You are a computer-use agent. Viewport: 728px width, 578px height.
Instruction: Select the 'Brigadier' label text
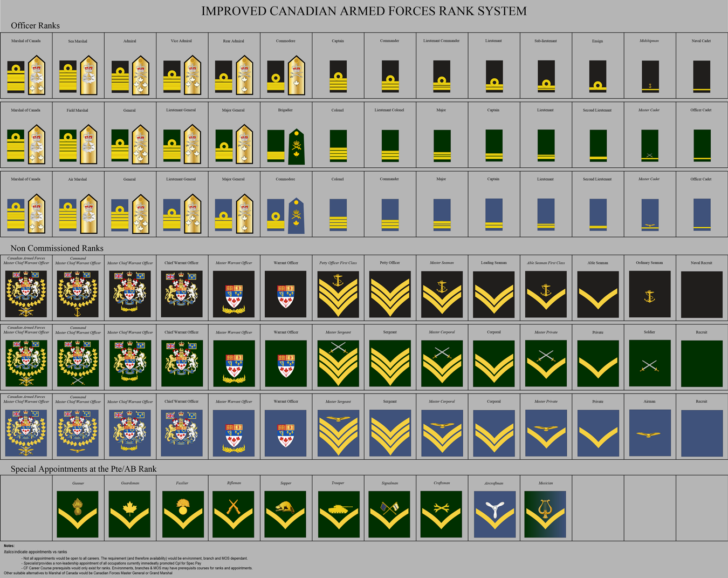(x=285, y=110)
